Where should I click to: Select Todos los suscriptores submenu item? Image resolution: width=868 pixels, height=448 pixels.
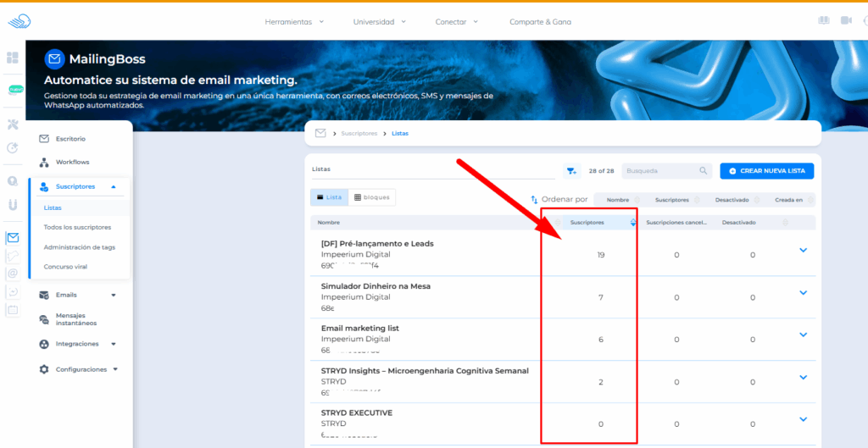[77, 227]
